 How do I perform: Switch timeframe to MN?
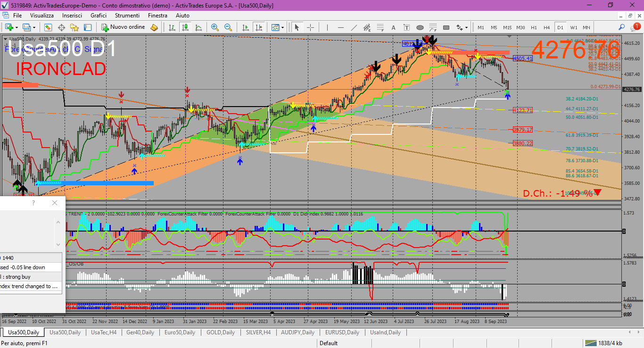click(x=586, y=27)
